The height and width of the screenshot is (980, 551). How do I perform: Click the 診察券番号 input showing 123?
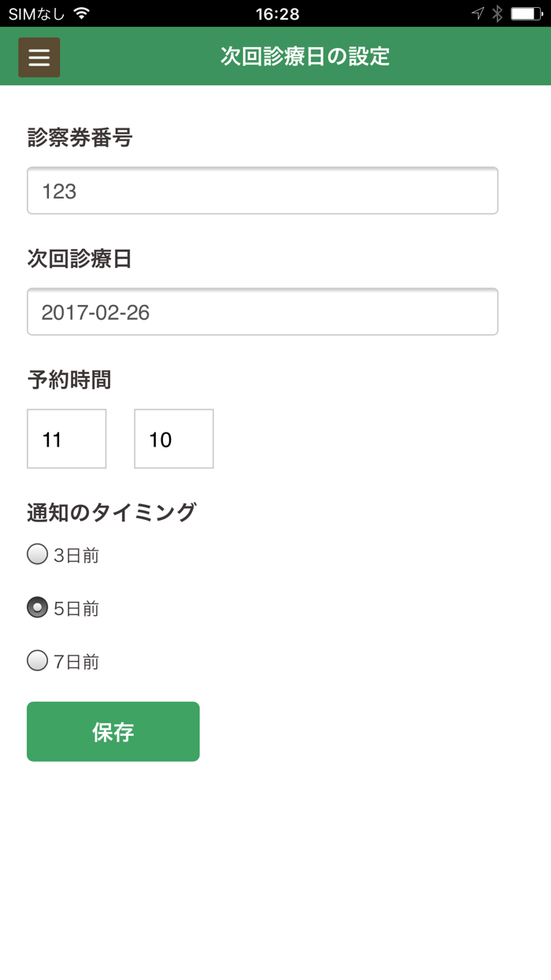[262, 190]
